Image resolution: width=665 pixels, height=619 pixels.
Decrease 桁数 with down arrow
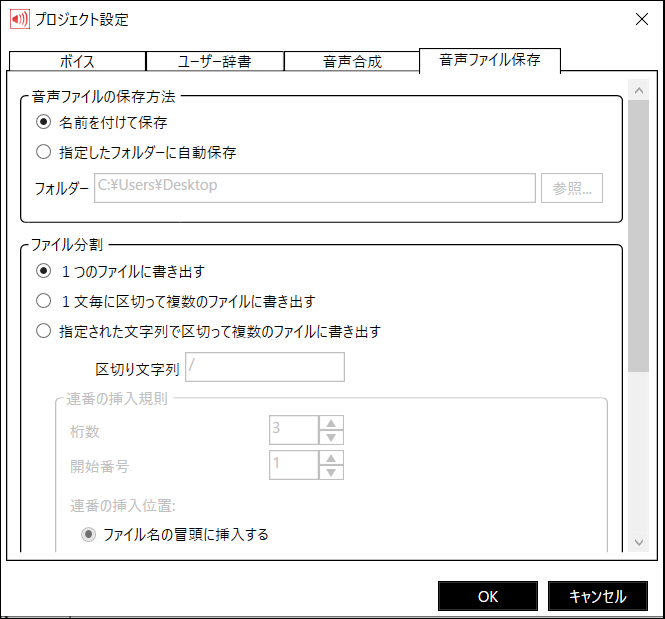331,438
